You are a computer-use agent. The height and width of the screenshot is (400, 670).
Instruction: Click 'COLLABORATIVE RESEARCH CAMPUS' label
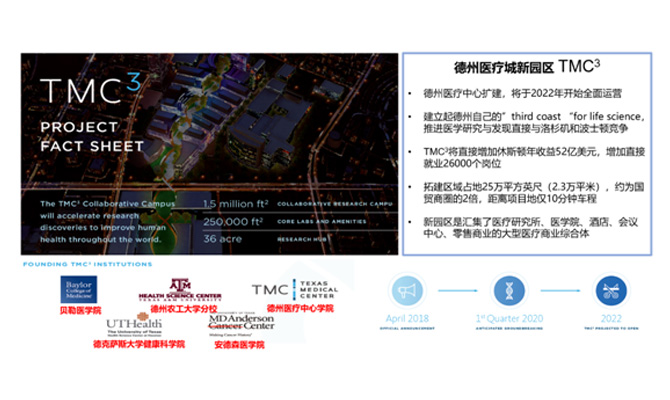335,204
